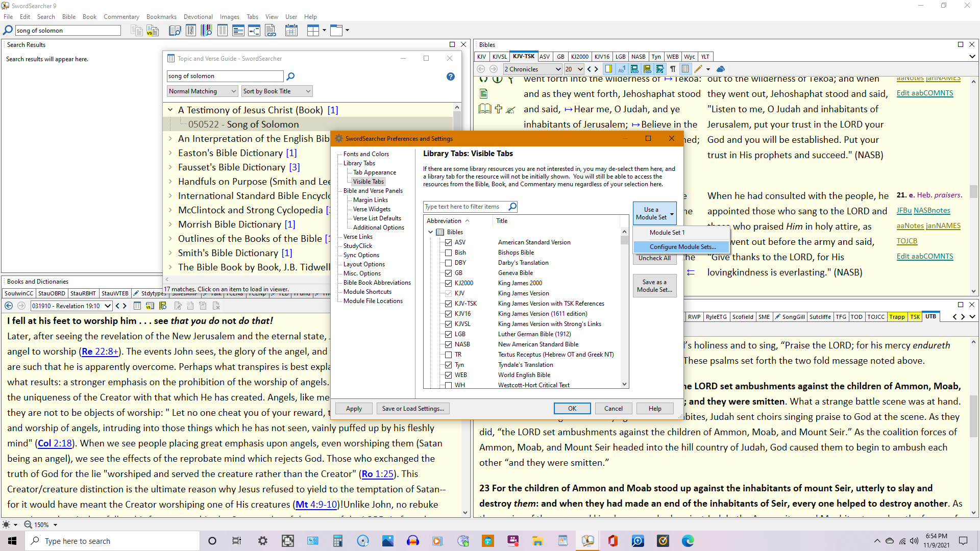Click the Topic Guide search input field
980x551 pixels.
(225, 77)
